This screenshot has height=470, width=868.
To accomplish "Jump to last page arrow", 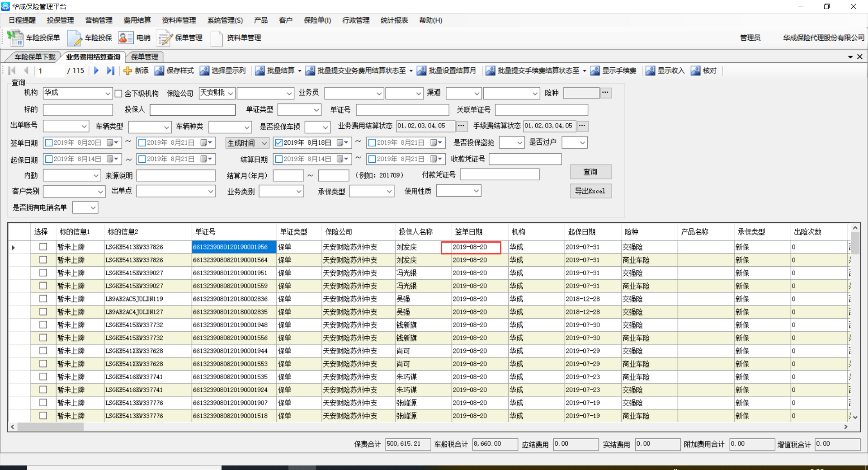I will tap(110, 70).
